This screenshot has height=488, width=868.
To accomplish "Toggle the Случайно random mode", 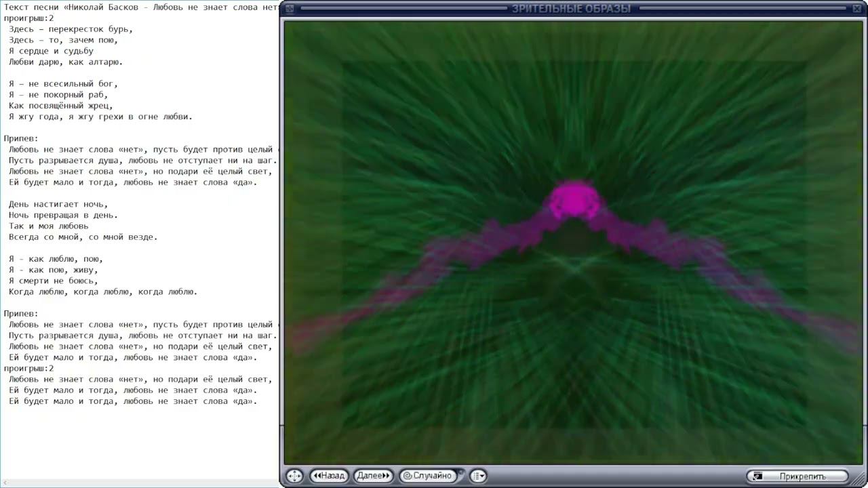I will click(x=428, y=476).
